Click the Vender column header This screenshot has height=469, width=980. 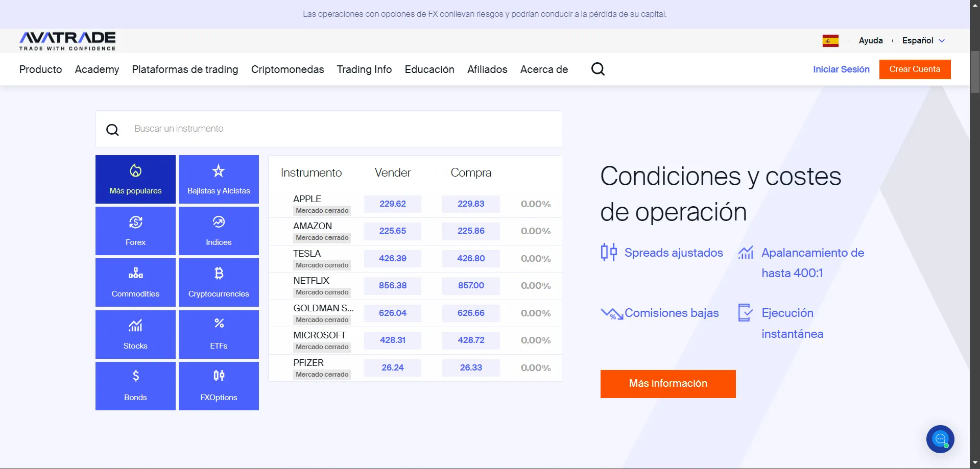point(393,172)
